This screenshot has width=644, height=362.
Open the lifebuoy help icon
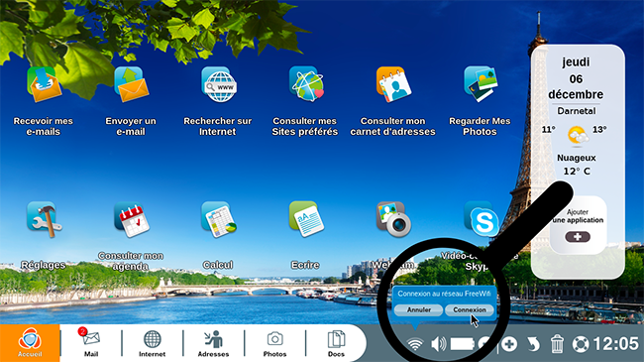tap(581, 344)
